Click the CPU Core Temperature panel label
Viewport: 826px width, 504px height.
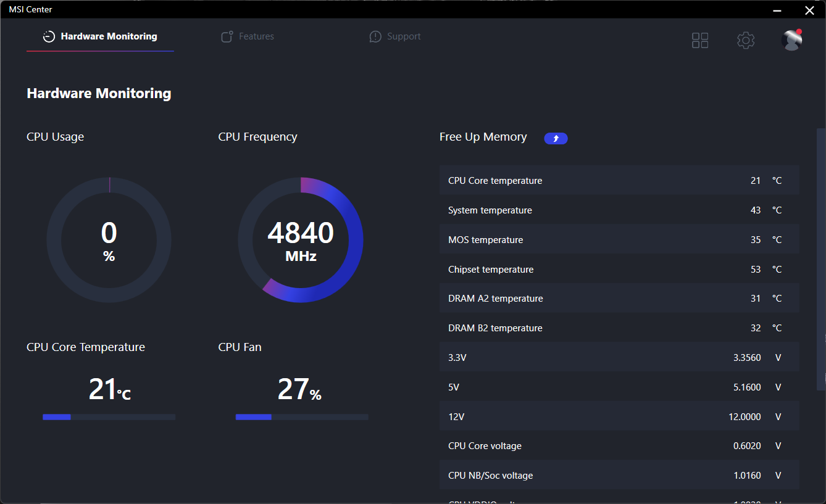point(86,347)
